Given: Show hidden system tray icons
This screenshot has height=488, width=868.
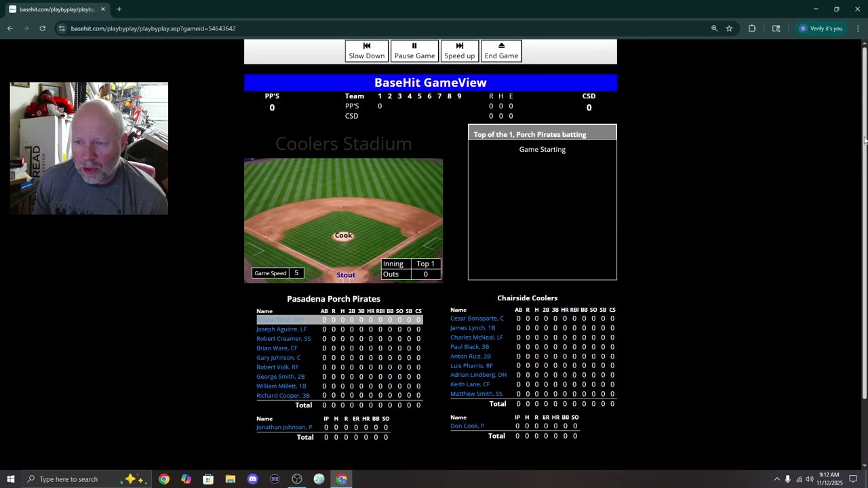Looking at the screenshot, I should click(x=777, y=479).
